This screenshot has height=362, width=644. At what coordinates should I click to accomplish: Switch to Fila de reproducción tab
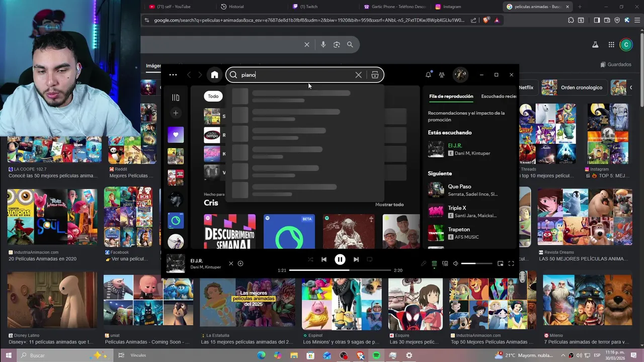tap(451, 96)
